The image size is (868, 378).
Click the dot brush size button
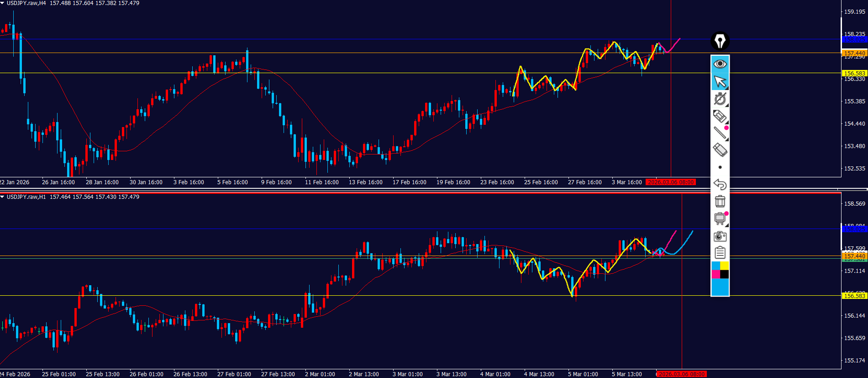pos(720,167)
